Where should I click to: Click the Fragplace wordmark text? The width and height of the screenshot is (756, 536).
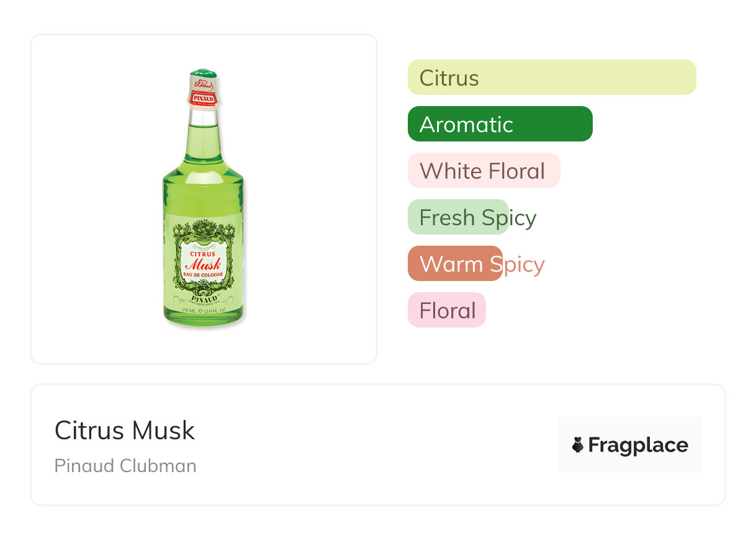pos(638,445)
